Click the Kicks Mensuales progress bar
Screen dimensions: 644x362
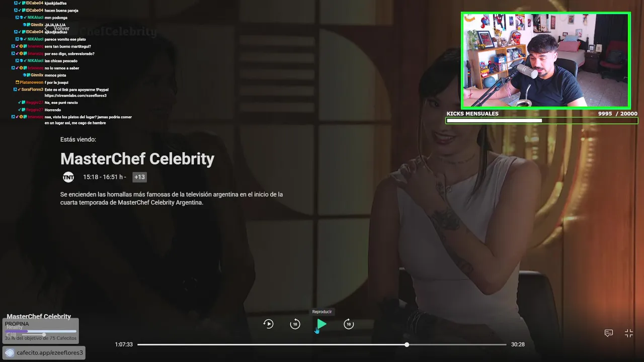point(542,121)
